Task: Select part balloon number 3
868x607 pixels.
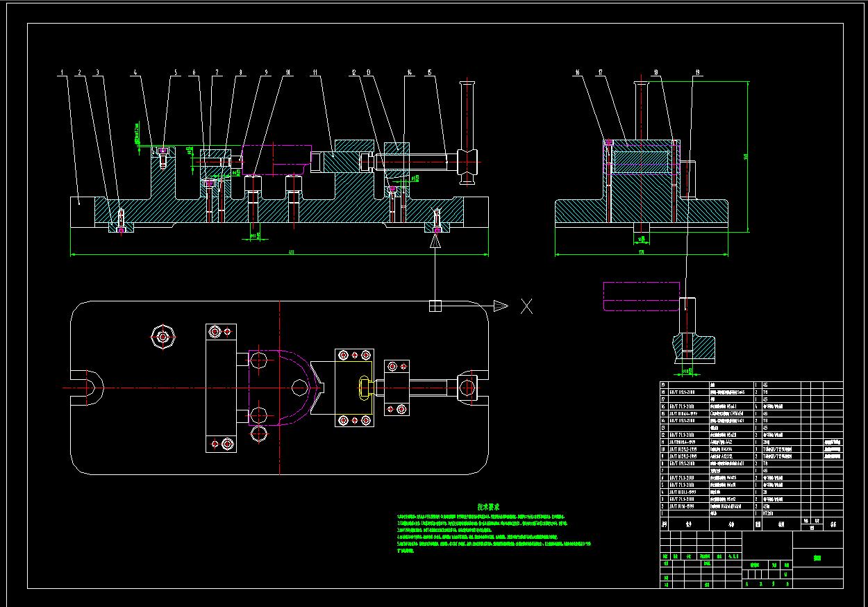Action: click(x=97, y=72)
